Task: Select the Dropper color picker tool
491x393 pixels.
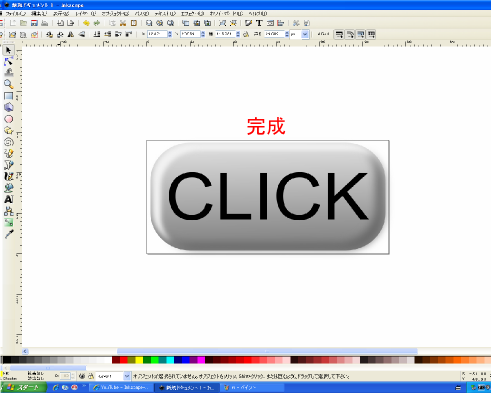Action: tap(9, 234)
